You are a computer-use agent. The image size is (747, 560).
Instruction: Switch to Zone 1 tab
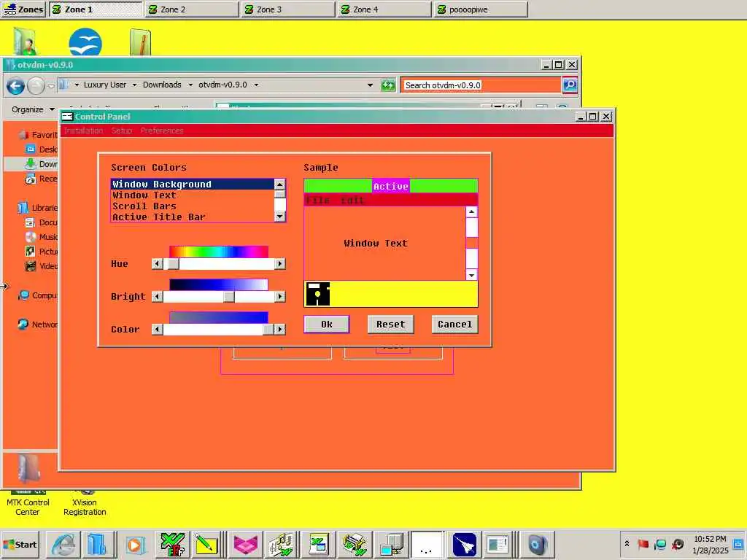[96, 9]
